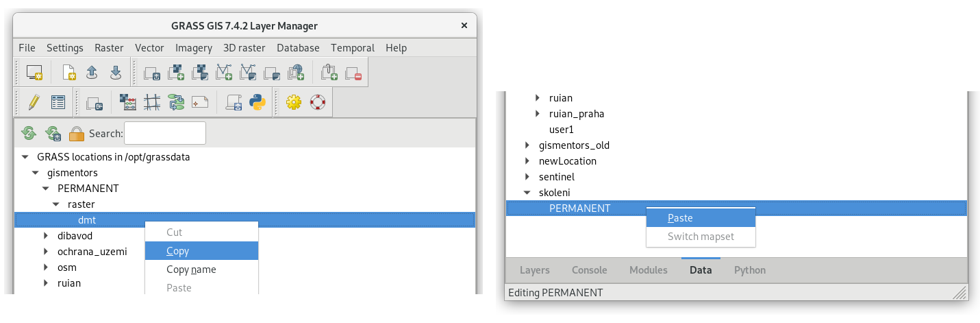Viewport: 980px width, 323px height.
Task: Open the Python editor icon
Action: coord(257,102)
